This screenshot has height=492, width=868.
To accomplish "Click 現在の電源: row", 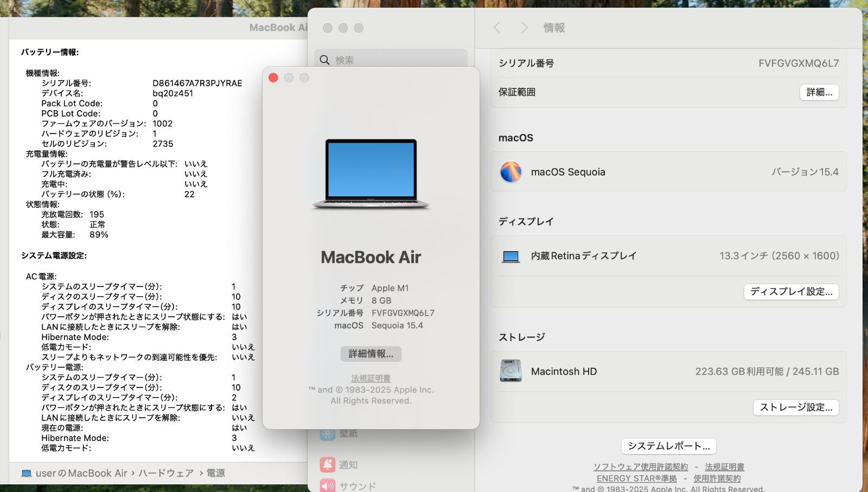I will (x=144, y=428).
